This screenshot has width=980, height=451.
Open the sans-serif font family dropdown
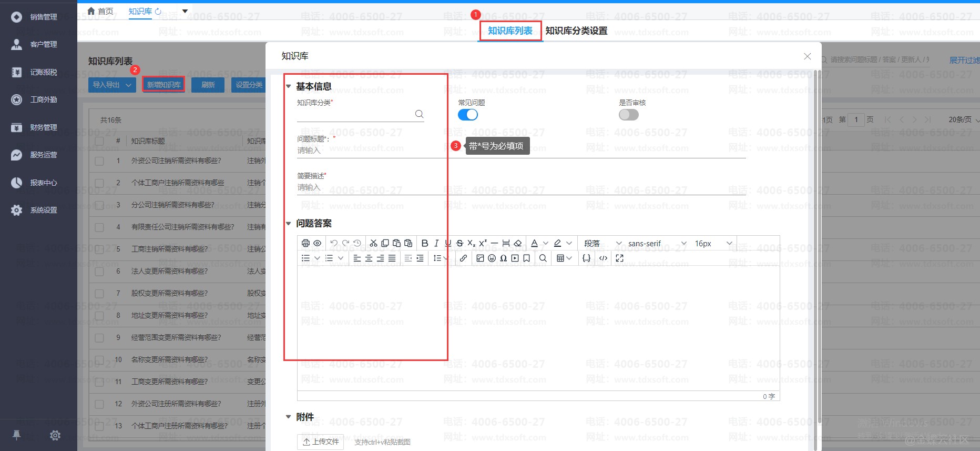[657, 243]
